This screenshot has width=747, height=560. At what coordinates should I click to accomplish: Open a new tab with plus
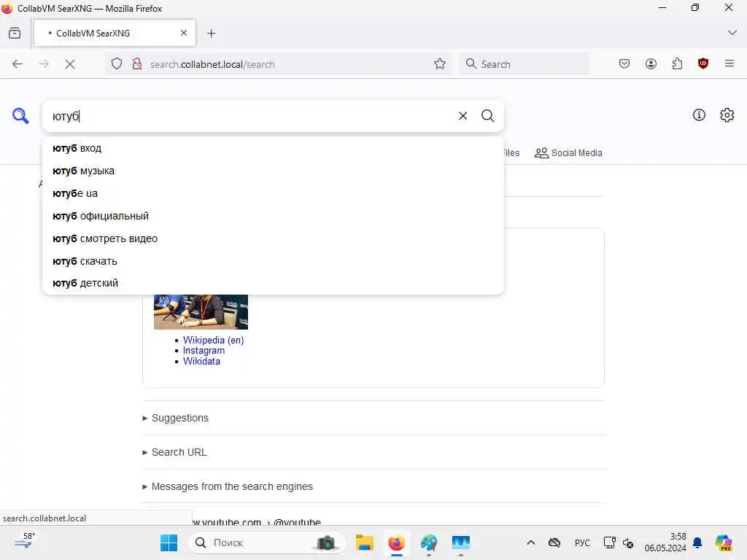click(212, 34)
